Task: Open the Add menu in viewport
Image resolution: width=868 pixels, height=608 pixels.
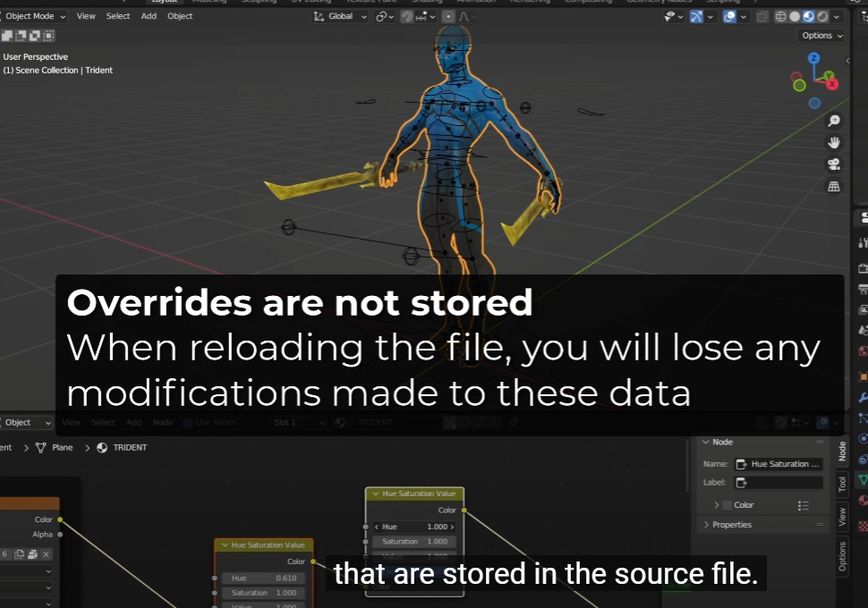Action: pos(149,17)
